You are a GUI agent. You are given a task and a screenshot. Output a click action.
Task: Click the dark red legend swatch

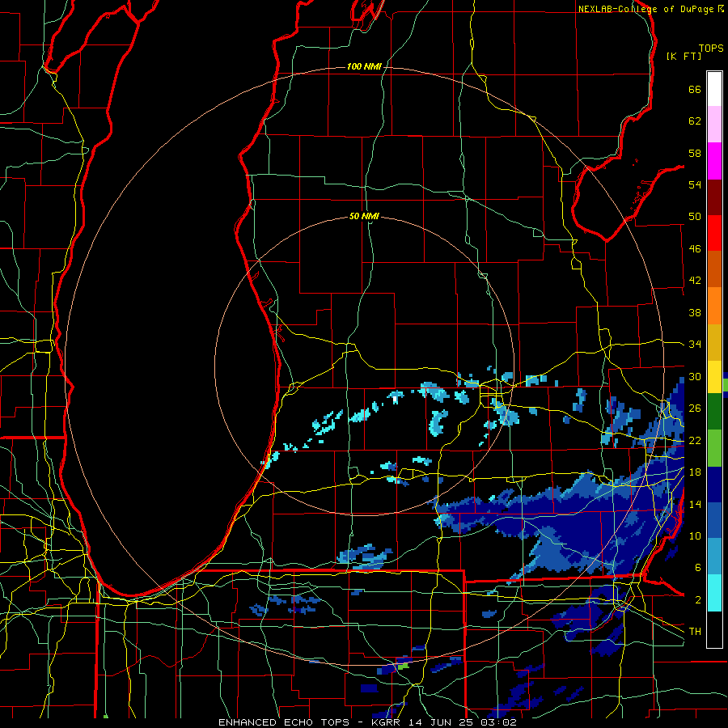coord(714,197)
